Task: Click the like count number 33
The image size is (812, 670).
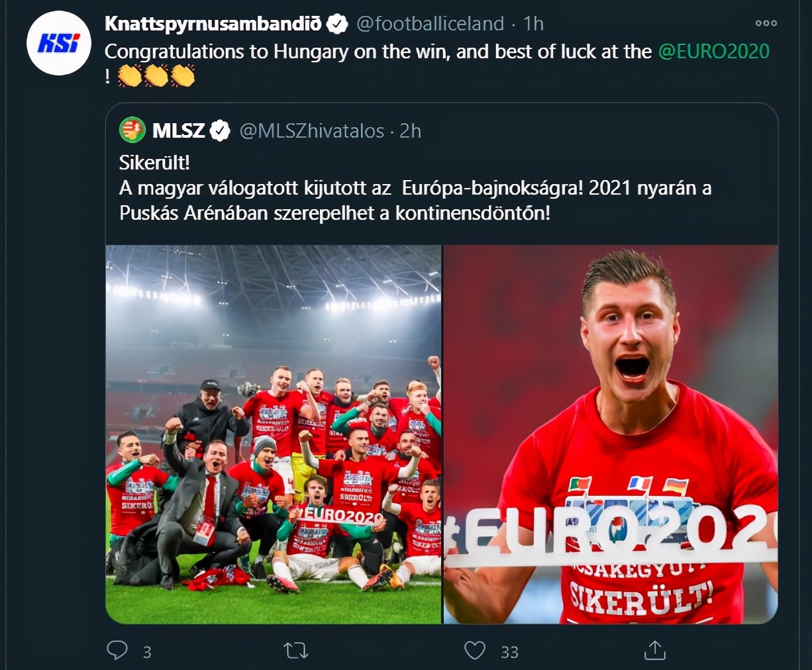Action: (509, 652)
